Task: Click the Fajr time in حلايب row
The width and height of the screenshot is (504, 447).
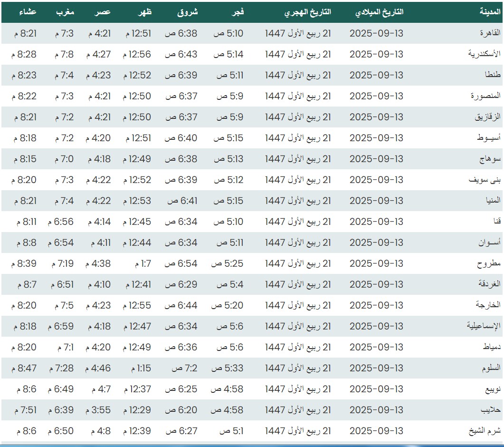Action: pyautogui.click(x=227, y=410)
